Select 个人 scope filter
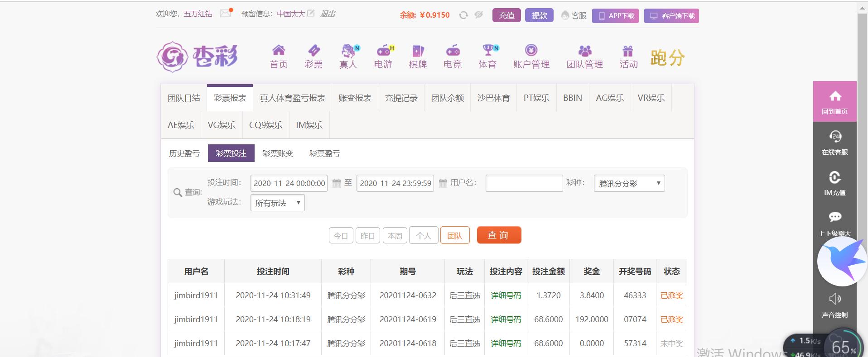 (424, 235)
